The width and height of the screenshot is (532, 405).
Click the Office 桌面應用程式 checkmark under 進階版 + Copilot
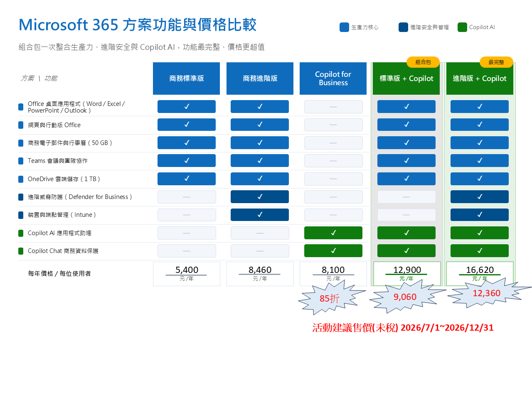(x=480, y=107)
